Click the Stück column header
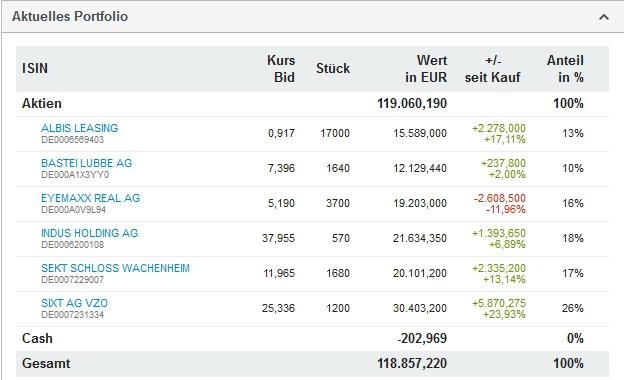 333,68
